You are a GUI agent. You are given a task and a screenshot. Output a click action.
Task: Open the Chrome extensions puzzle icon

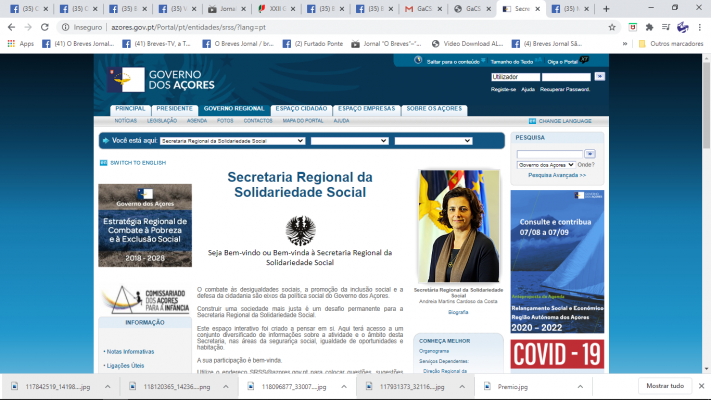[651, 27]
